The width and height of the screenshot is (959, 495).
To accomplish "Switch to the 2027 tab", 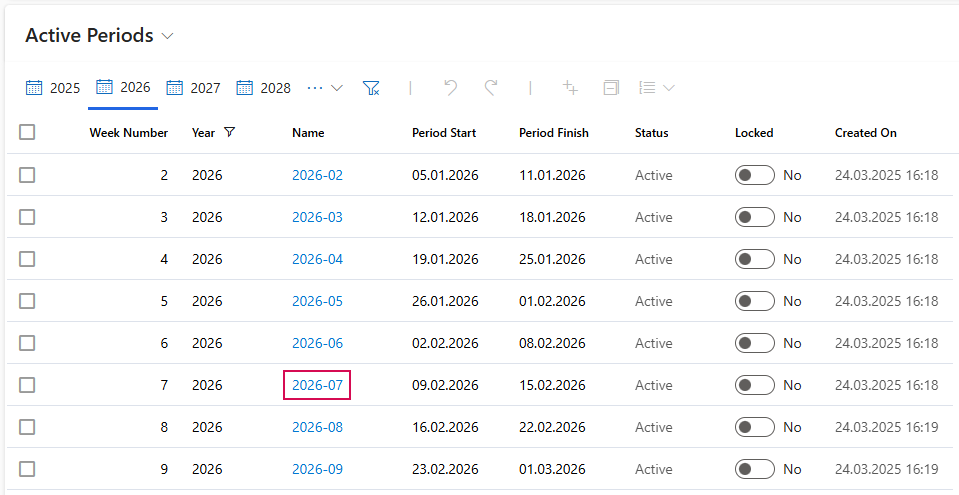I will (194, 88).
